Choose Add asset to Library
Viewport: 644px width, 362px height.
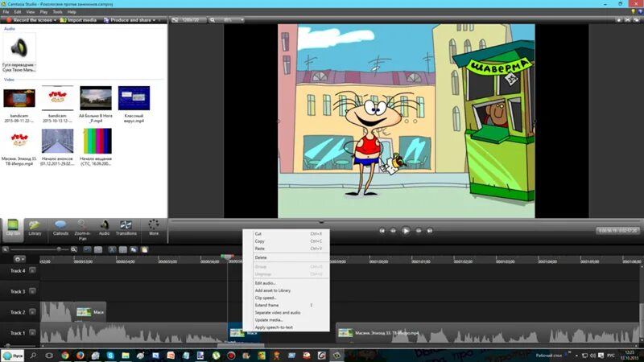click(288, 290)
